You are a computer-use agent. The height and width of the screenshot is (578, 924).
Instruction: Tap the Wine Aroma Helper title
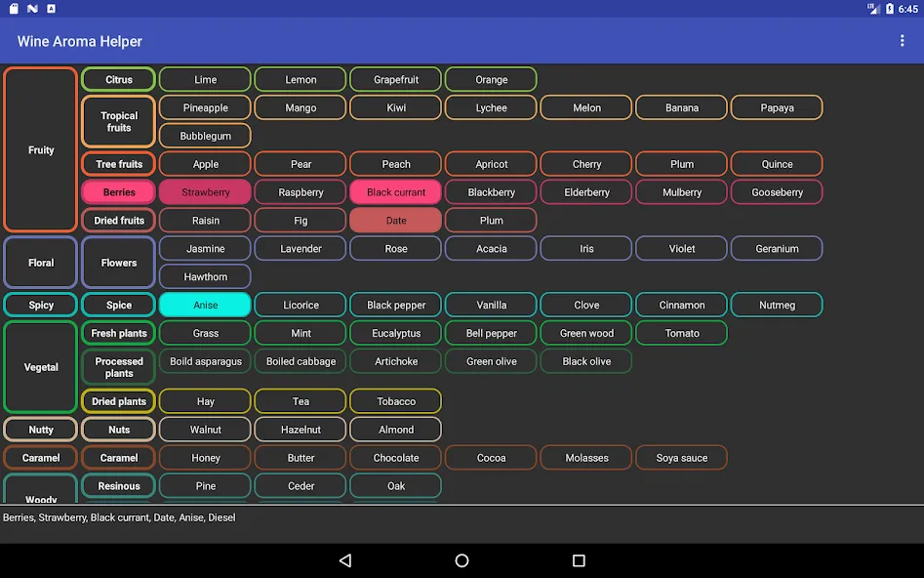point(80,41)
